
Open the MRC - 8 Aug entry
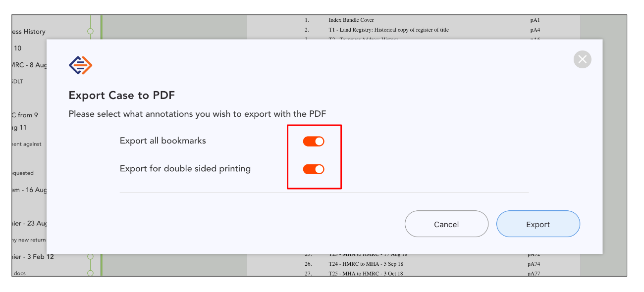click(x=29, y=65)
